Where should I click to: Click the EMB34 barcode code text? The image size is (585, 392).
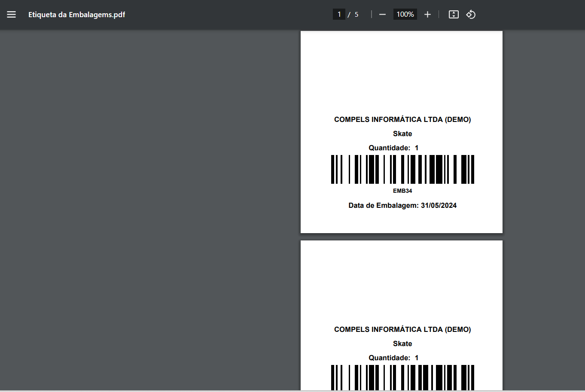click(x=402, y=191)
